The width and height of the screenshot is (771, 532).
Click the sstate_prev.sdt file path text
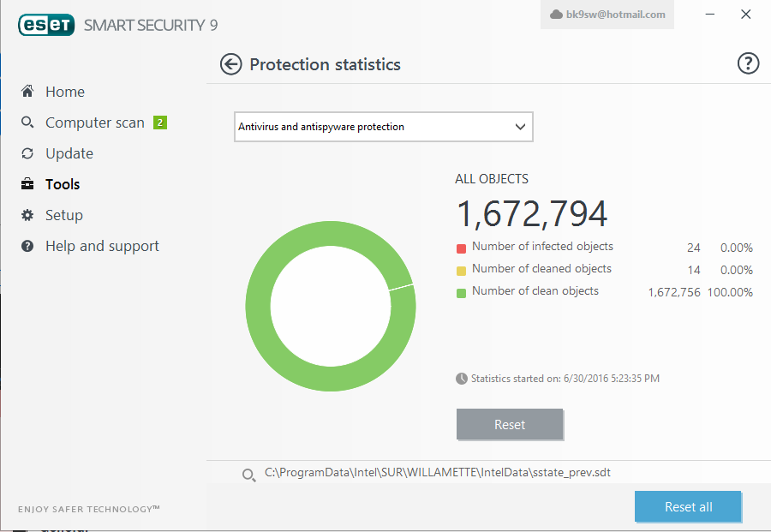pos(437,473)
